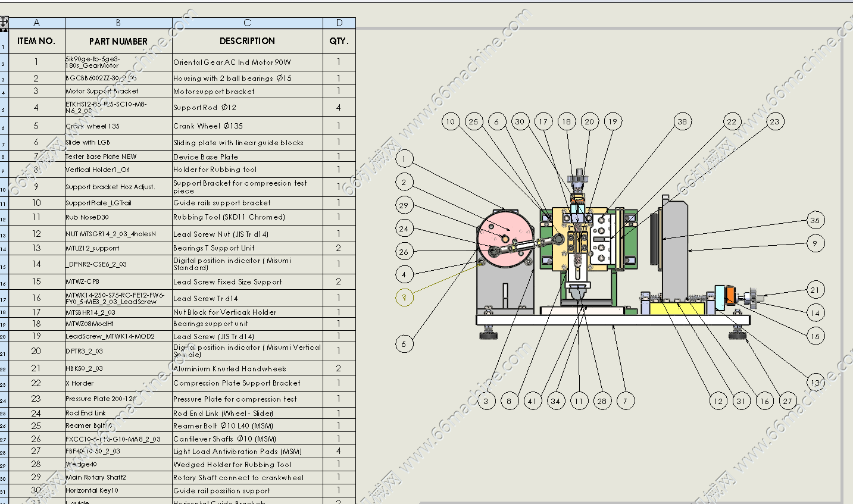Screen dimensions: 853x504
Task: Click the collapse arrows below the table handle
Action: pos(4,29)
